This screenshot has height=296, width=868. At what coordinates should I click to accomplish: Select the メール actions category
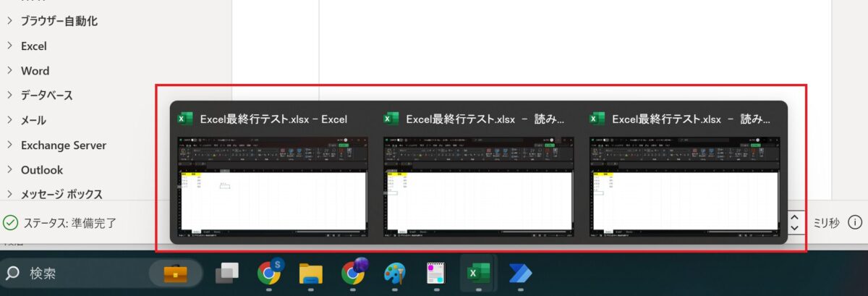(x=33, y=120)
